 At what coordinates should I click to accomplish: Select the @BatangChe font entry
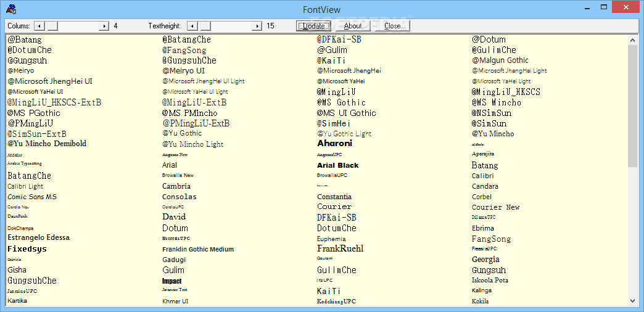[186, 40]
